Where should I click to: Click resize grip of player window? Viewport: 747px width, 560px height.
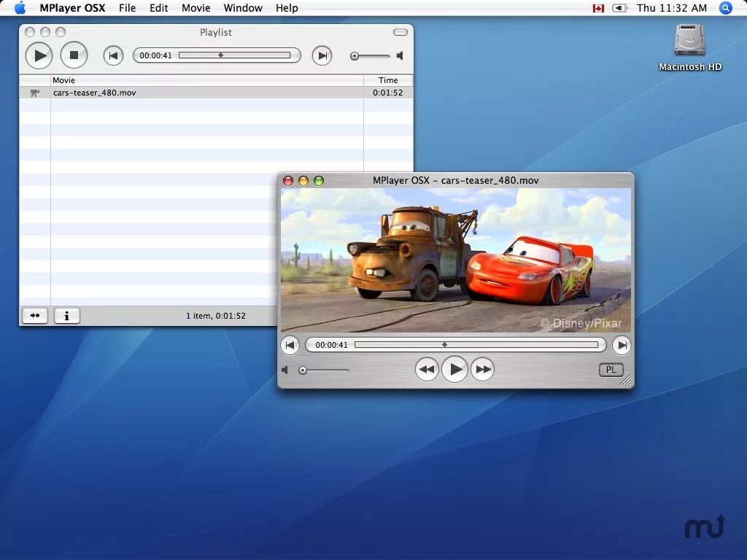[626, 380]
